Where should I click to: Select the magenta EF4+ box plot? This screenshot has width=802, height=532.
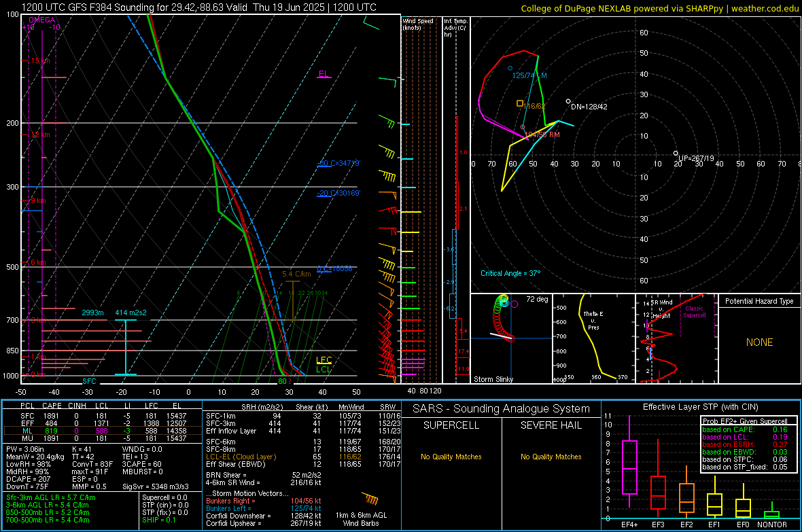(629, 467)
